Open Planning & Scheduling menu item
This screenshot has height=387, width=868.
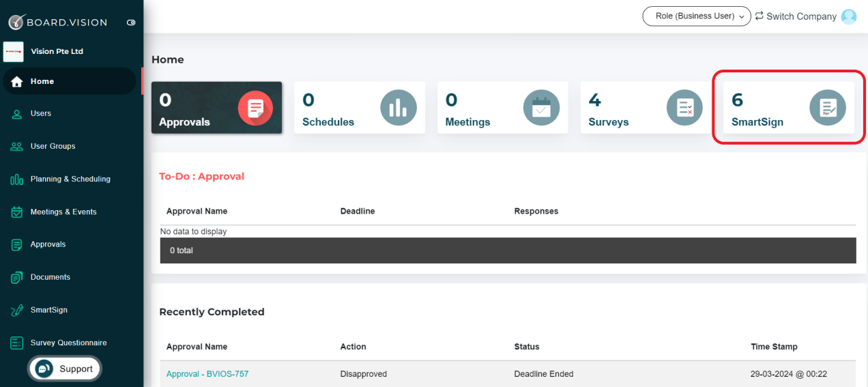(x=72, y=179)
